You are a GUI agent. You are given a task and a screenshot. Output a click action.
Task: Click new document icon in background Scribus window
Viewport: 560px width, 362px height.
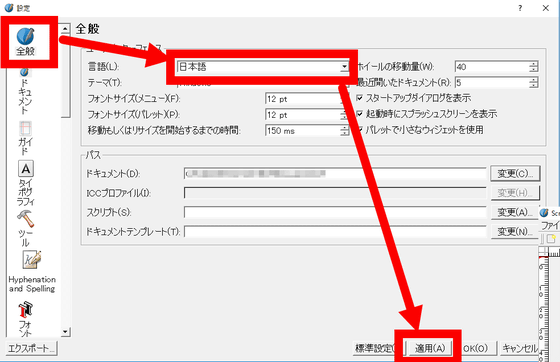(552, 238)
